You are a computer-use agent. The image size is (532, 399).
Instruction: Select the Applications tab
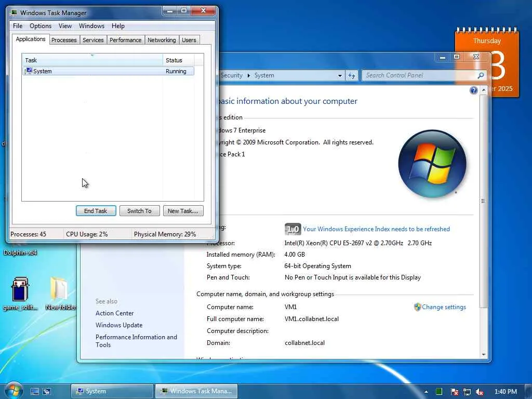tap(31, 39)
